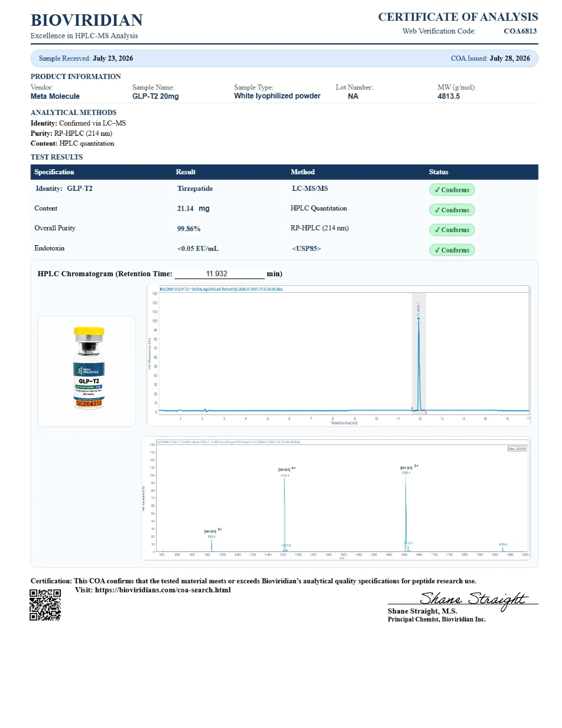Open the bioviridians.com coa-search link

(163, 590)
